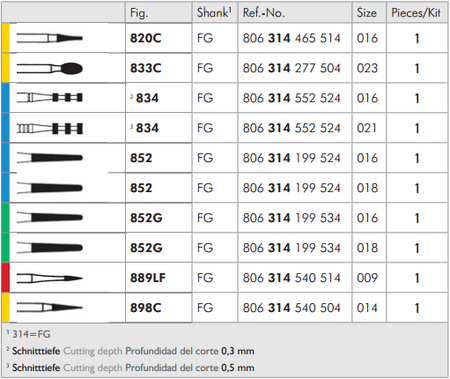Click the red grit color bar beside 889LF

6,278
